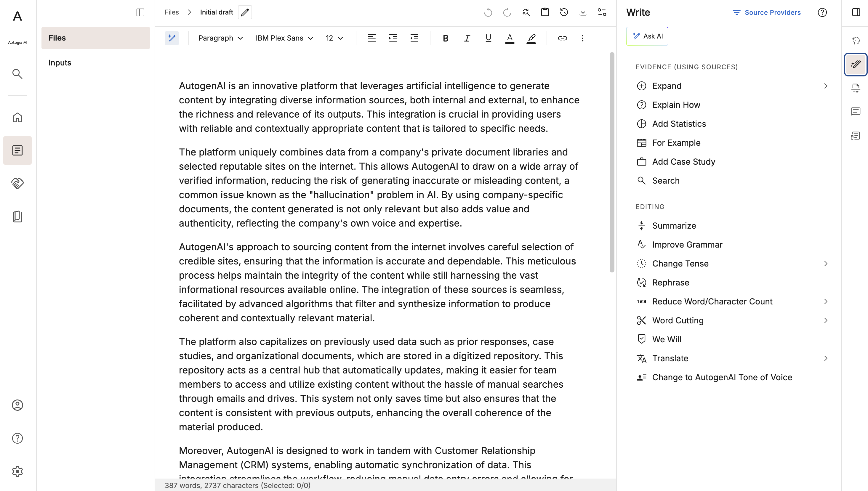Viewport: 868px width, 491px height.
Task: Open the version history clock icon
Action: tap(564, 12)
